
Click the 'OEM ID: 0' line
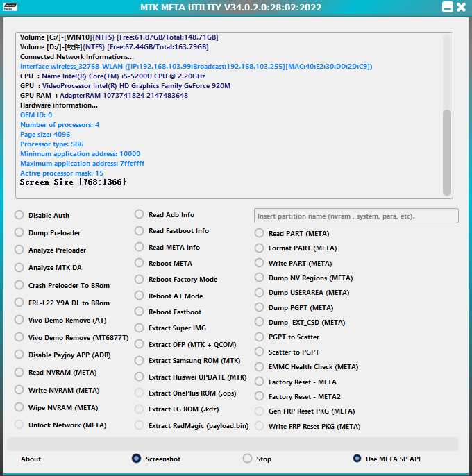point(36,114)
